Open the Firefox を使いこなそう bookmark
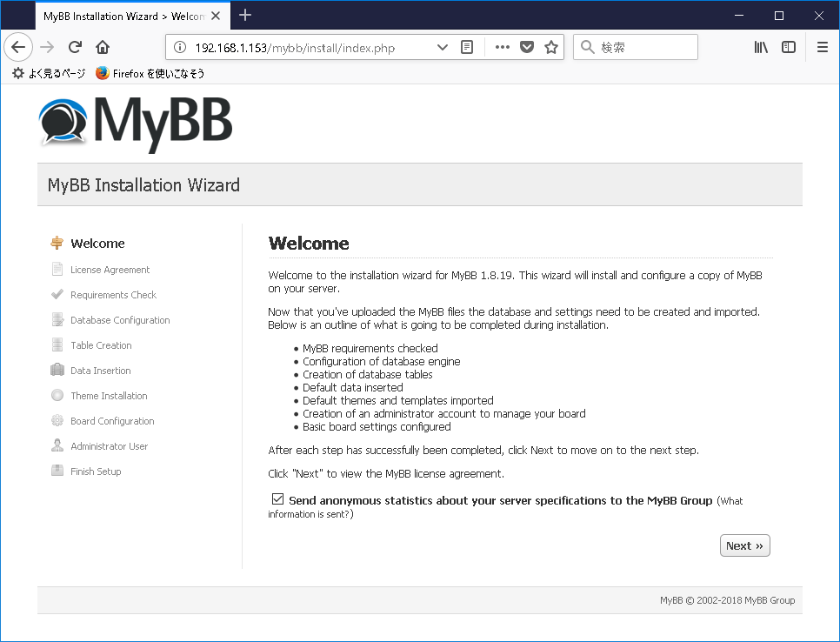Screen dimensions: 840x642 [150, 73]
